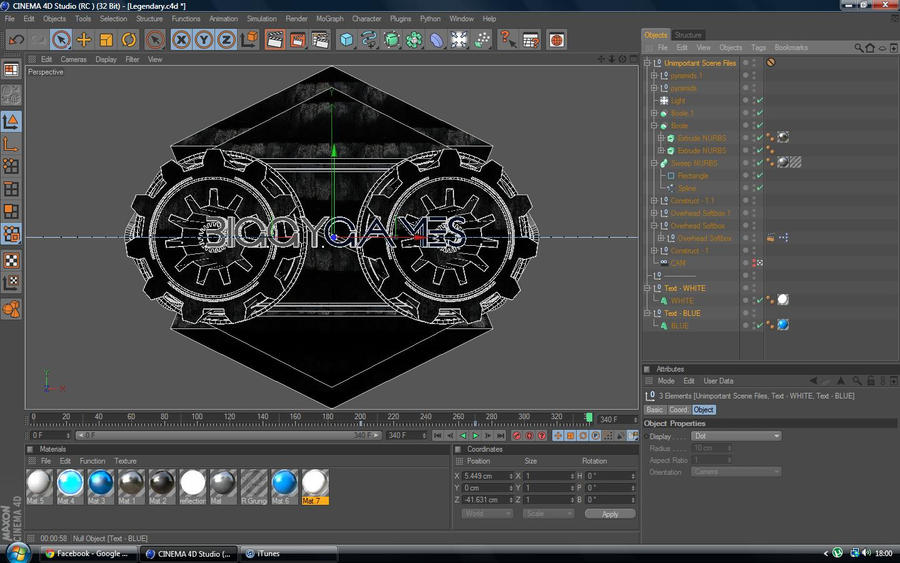Open the NURBS generator icon
The width and height of the screenshot is (900, 563).
[x=391, y=40]
